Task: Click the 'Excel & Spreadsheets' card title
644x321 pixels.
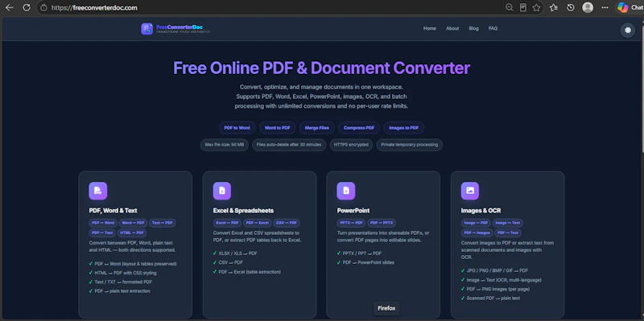Action: click(x=243, y=211)
